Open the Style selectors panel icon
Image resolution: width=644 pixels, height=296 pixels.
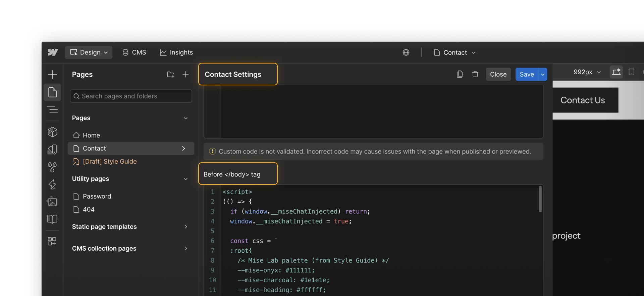click(52, 150)
